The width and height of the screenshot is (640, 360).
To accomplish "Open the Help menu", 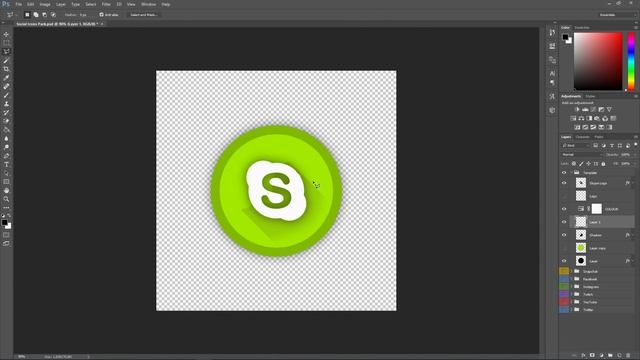I will pyautogui.click(x=166, y=4).
